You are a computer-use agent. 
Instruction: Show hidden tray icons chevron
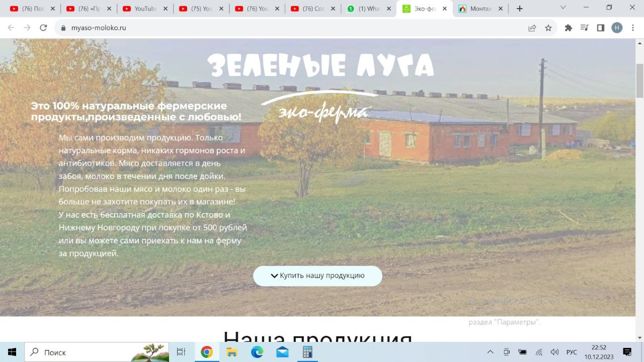(491, 352)
